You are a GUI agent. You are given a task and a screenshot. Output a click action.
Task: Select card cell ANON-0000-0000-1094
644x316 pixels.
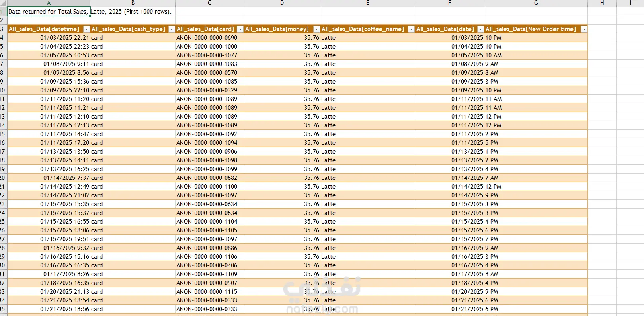pos(210,143)
